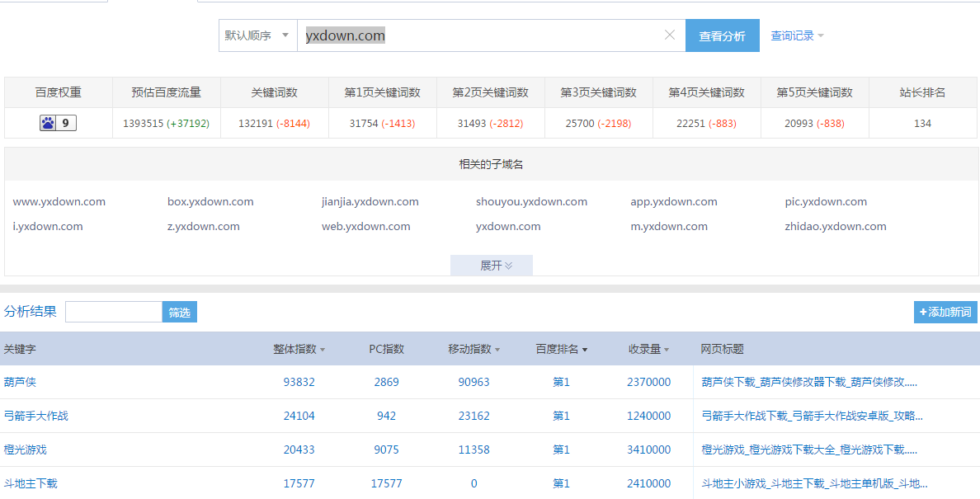Open page title link 弓箭手大作战下载
This screenshot has height=499, width=980.
812,416
